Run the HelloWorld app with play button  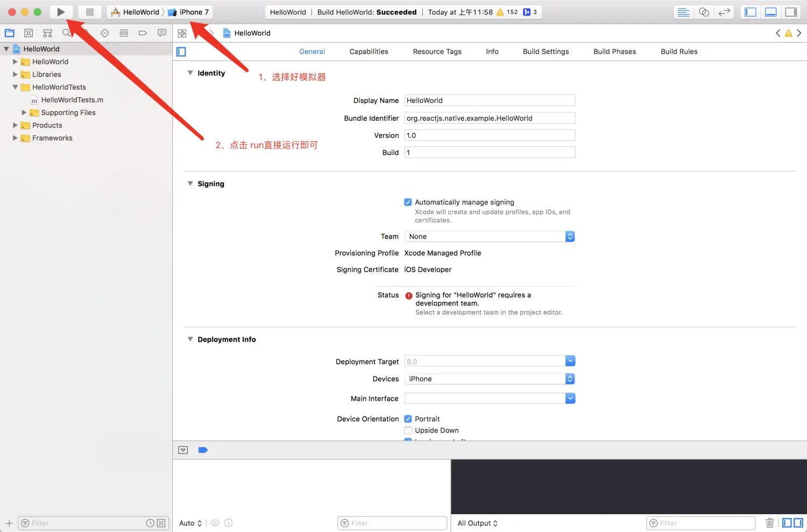61,12
